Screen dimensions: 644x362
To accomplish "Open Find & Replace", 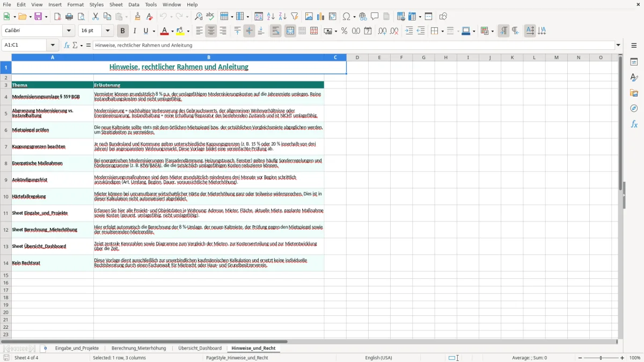I will pos(199,17).
